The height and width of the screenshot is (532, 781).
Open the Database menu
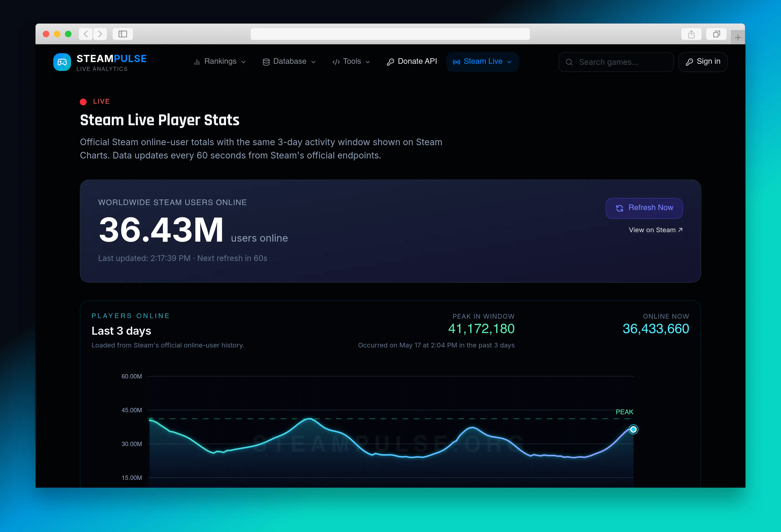289,62
